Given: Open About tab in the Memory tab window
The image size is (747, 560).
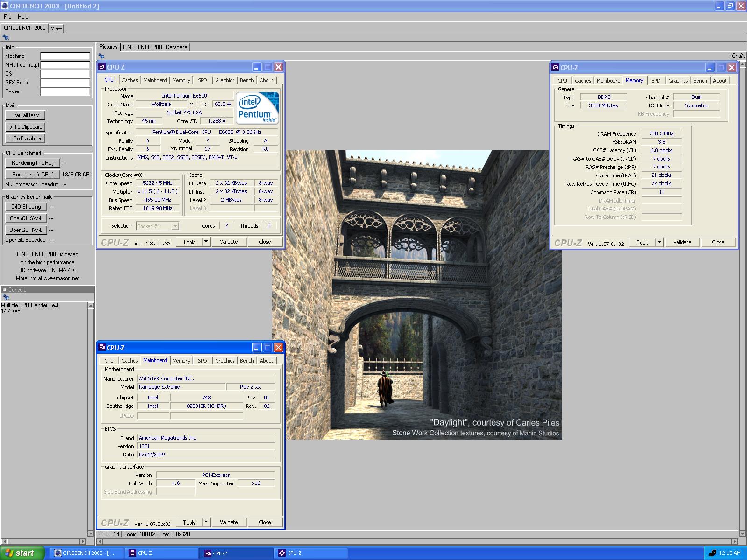Looking at the screenshot, I should 720,81.
